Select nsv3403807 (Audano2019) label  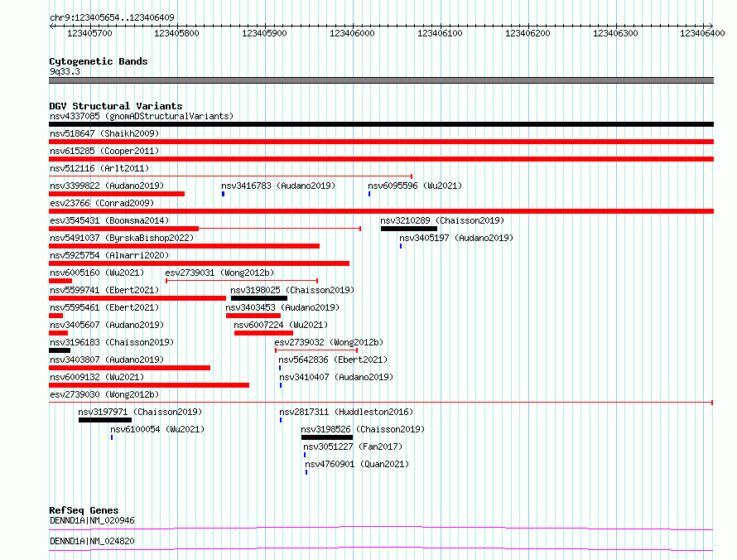coord(107,360)
